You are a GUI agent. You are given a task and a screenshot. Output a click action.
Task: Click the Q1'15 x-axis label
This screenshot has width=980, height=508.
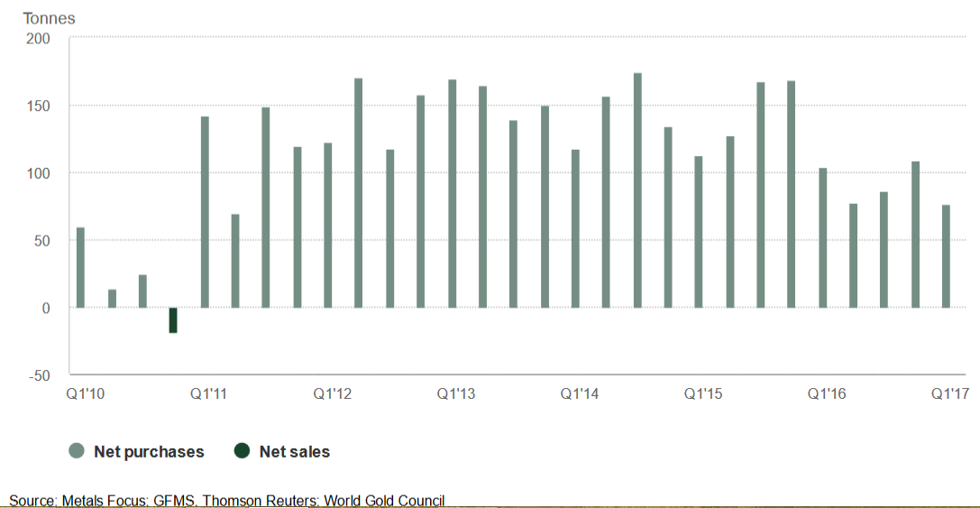[x=702, y=394]
